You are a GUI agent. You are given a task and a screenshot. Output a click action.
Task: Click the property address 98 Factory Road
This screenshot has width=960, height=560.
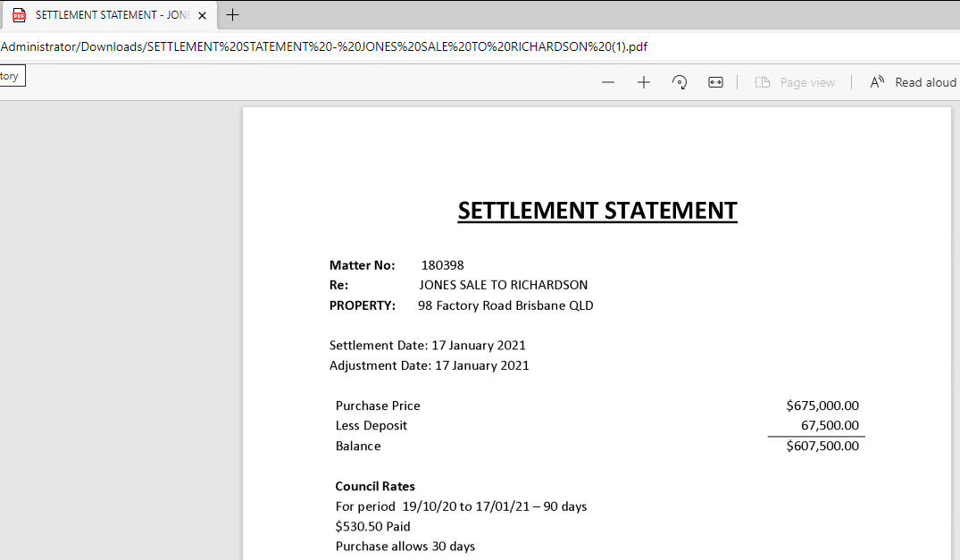505,305
